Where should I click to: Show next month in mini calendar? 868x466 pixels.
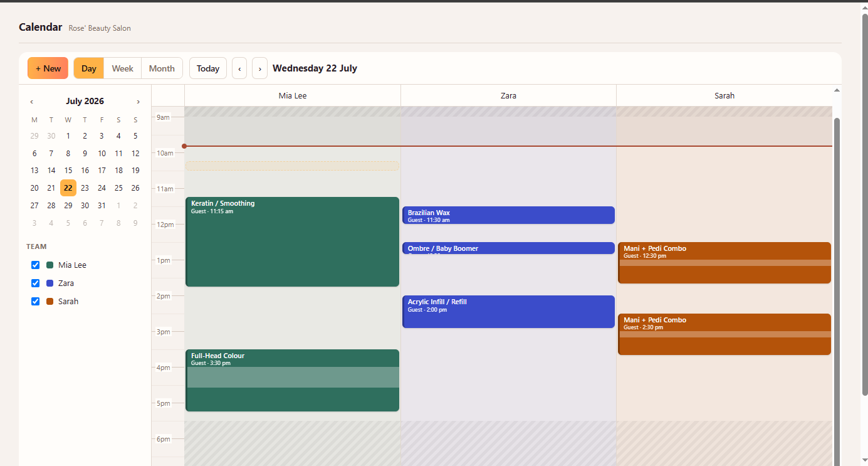coord(138,102)
